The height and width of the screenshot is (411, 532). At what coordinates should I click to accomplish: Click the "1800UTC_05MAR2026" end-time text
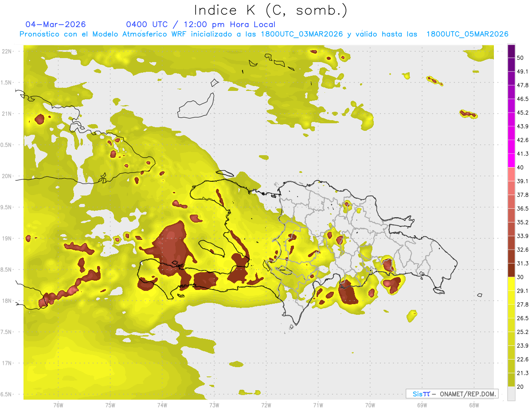467,34
